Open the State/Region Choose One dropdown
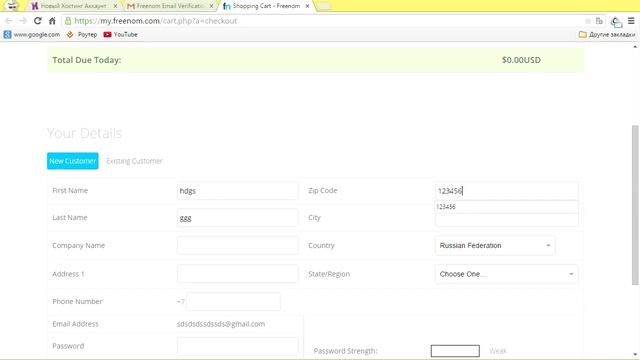 click(507, 274)
